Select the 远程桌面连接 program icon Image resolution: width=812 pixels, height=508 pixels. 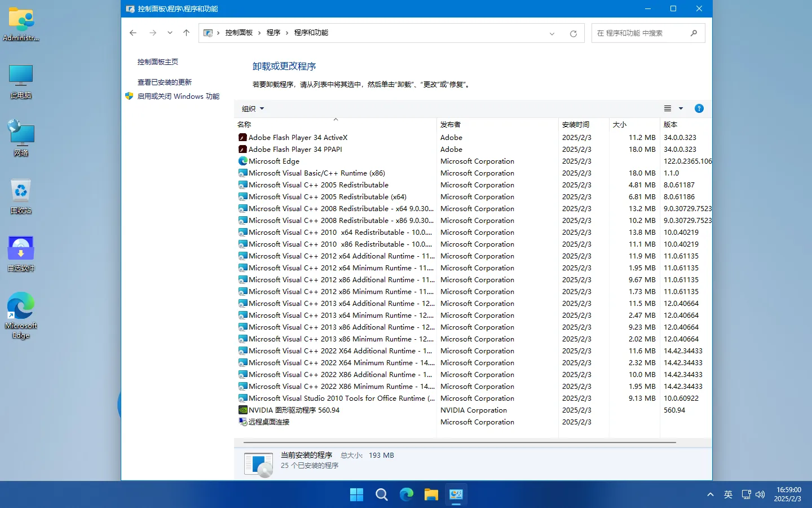click(x=242, y=422)
